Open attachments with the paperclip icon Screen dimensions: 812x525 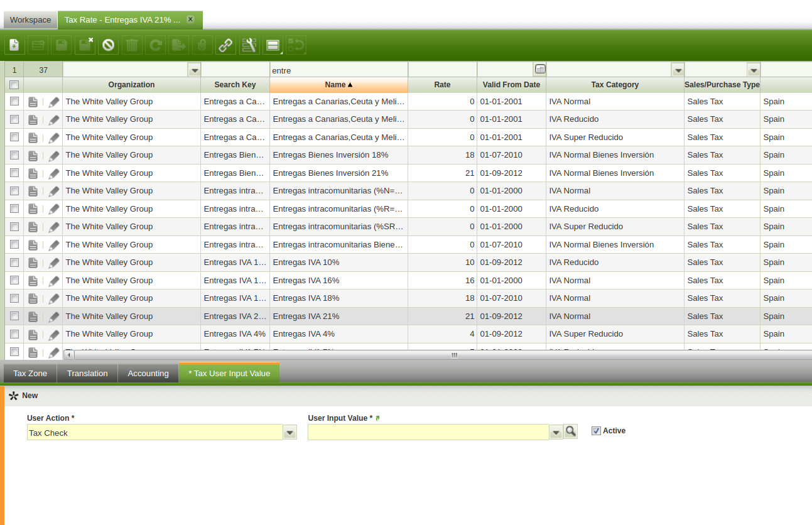(x=202, y=45)
